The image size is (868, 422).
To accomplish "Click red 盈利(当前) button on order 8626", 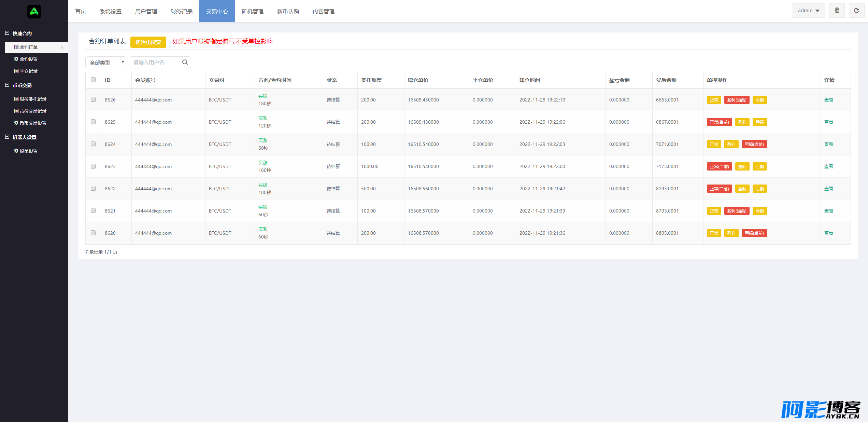I will point(737,100).
